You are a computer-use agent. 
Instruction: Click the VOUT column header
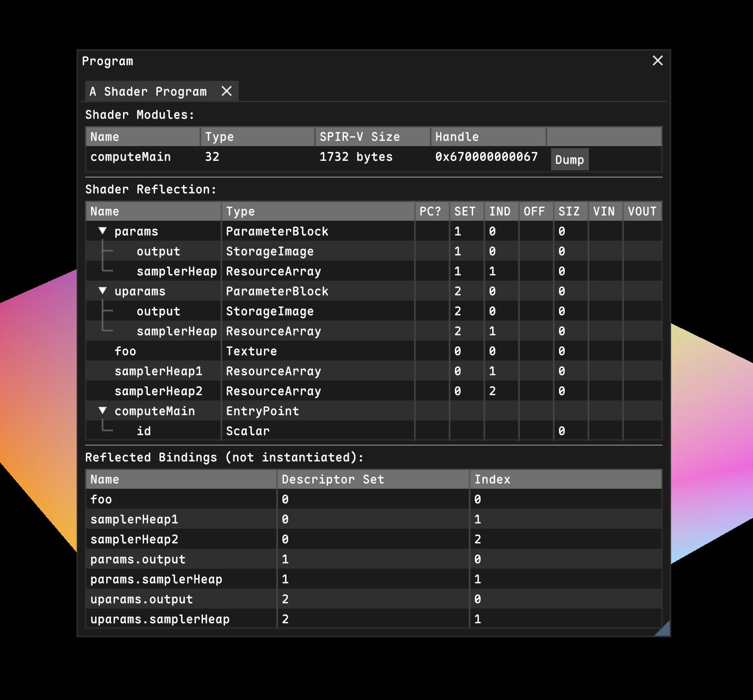[x=642, y=211]
